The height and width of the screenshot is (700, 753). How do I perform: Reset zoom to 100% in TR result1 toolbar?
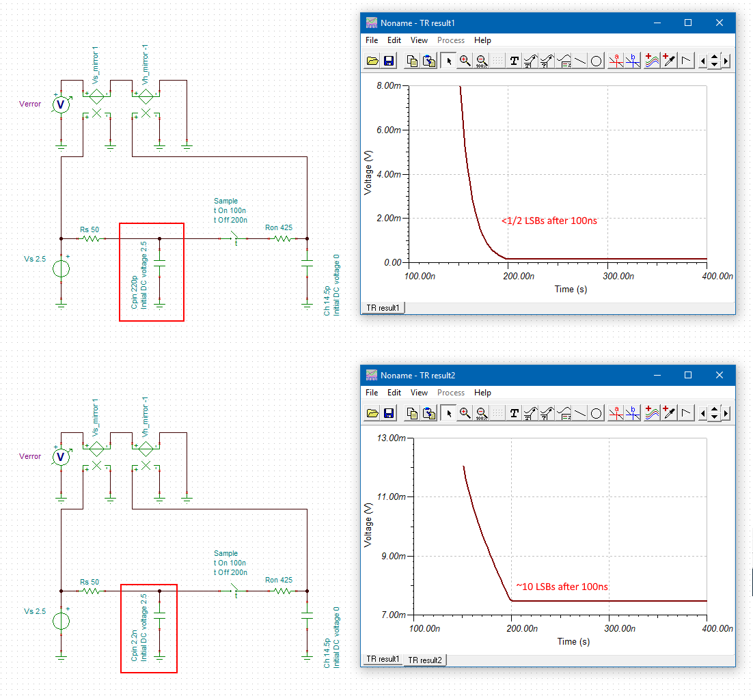click(x=481, y=61)
